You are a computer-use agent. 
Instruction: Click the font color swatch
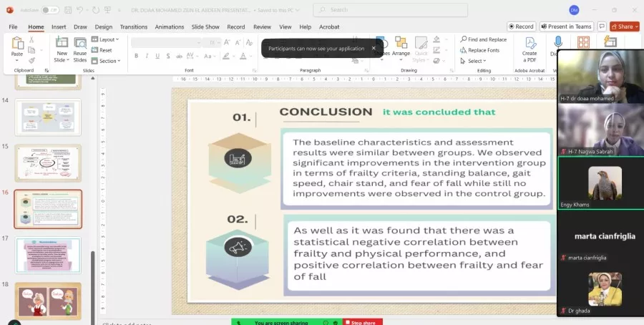(x=243, y=56)
